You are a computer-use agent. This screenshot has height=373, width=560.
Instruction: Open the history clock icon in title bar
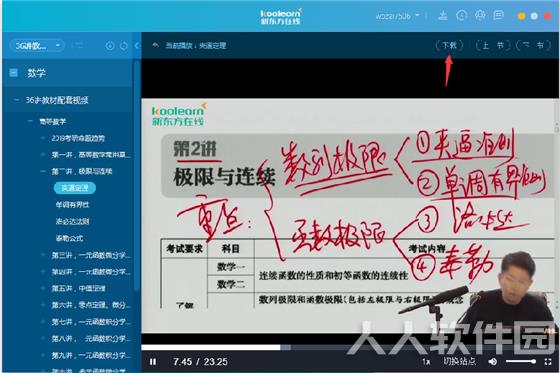pos(461,16)
